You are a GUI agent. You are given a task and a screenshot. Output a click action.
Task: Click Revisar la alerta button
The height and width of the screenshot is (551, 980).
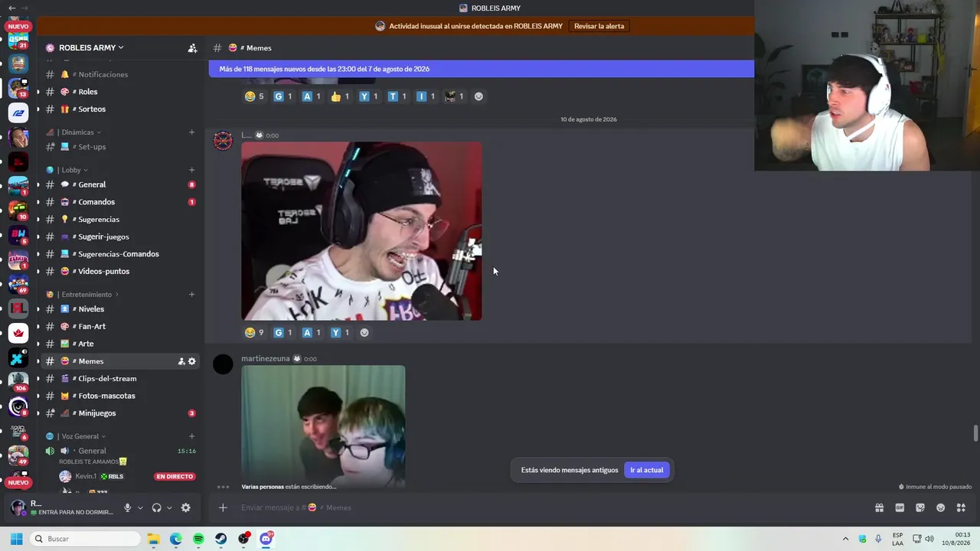coord(599,26)
